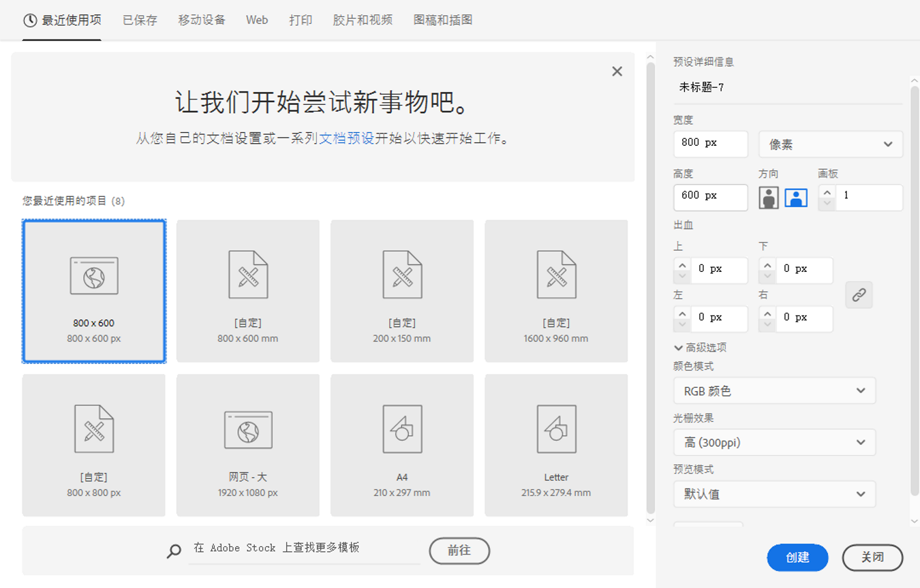Choose the [自定] 200 x 150 mm preset

pos(402,291)
